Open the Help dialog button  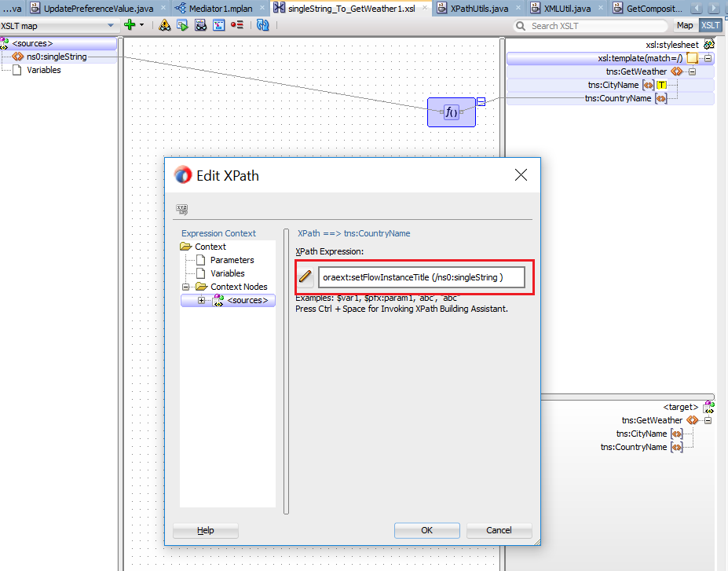pyautogui.click(x=205, y=530)
